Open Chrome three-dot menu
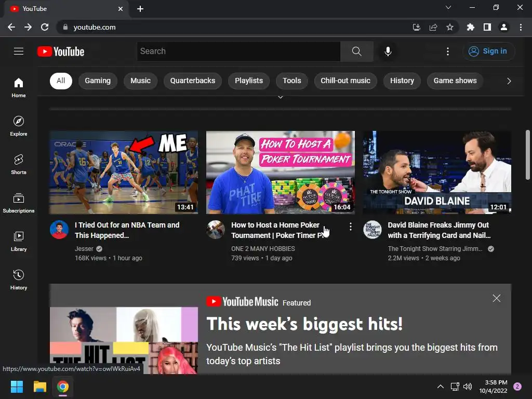Screen dimensions: 532x399 pos(521,27)
